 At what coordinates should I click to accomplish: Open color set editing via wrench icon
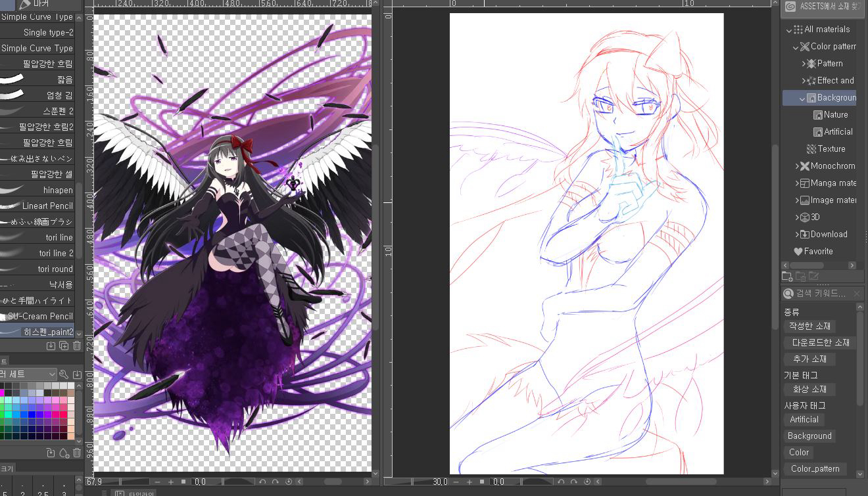point(64,374)
